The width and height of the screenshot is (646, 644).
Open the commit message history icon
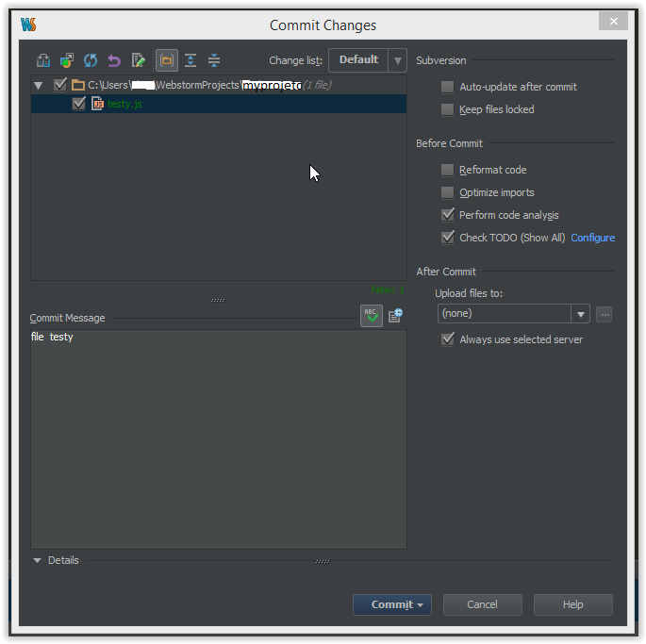(396, 316)
